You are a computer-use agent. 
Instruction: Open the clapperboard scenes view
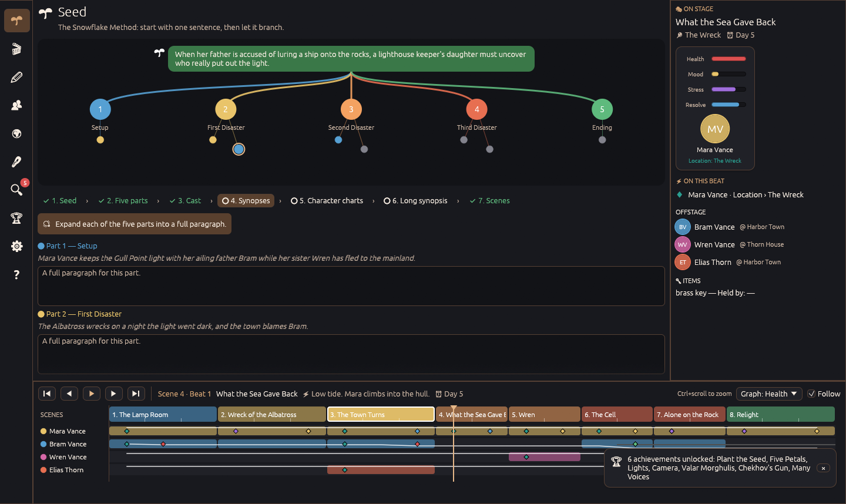[x=16, y=49]
